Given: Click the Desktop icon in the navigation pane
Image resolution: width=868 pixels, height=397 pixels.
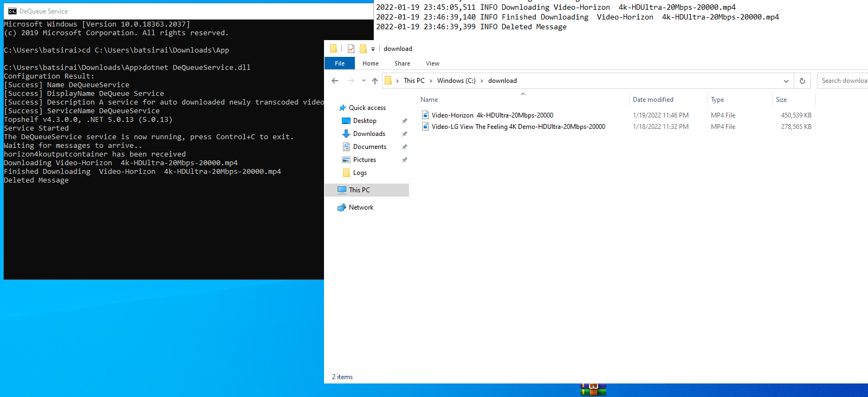Looking at the screenshot, I should pos(346,121).
